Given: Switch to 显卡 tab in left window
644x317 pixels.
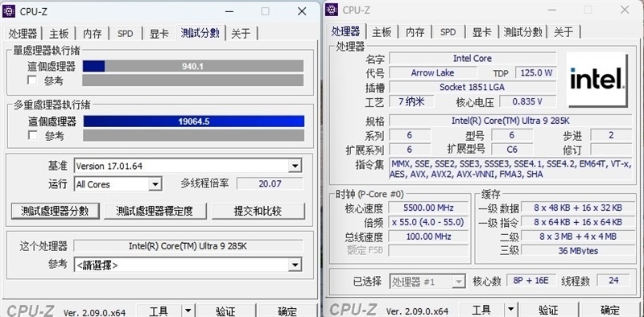Looking at the screenshot, I should pos(159,34).
